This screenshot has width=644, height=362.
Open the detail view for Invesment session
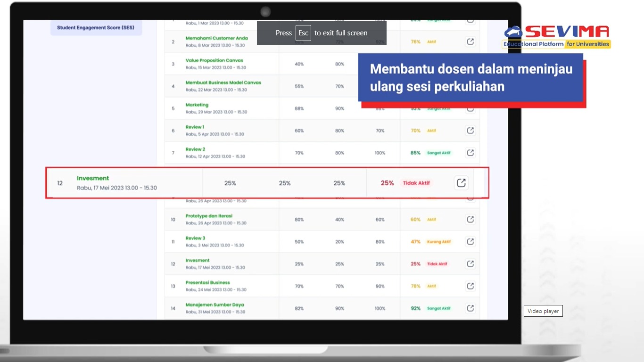461,183
